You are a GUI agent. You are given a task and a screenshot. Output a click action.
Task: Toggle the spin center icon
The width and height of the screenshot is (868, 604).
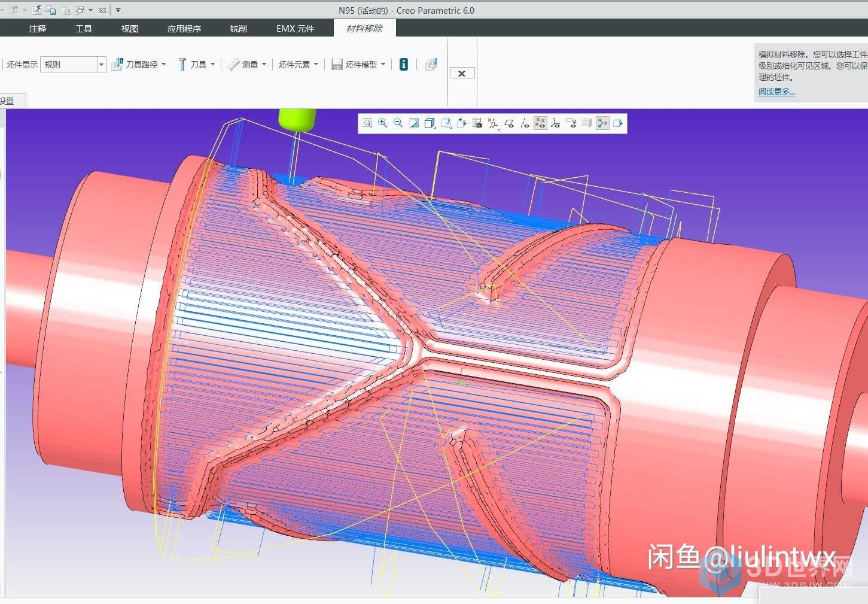tap(602, 123)
